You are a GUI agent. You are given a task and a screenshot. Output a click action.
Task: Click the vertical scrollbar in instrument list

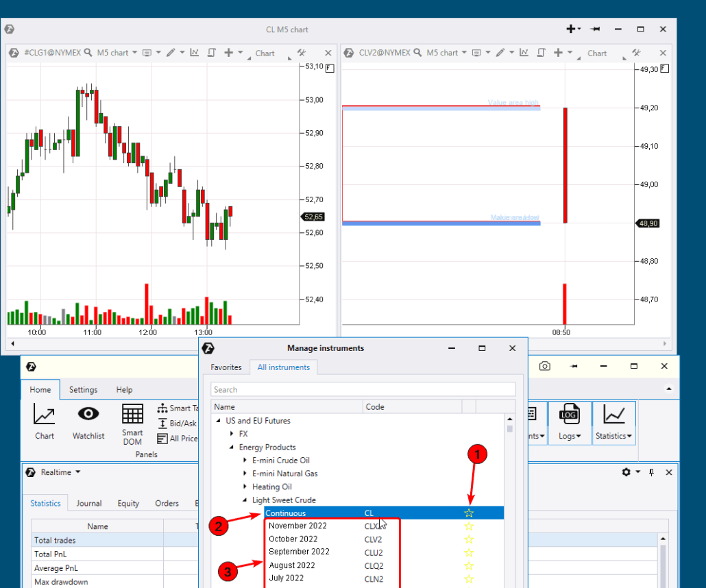coord(509,429)
